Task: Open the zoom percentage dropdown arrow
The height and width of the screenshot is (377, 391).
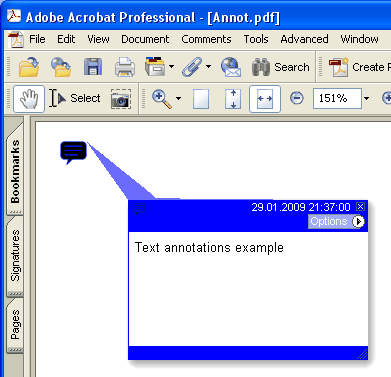Action: [x=367, y=98]
